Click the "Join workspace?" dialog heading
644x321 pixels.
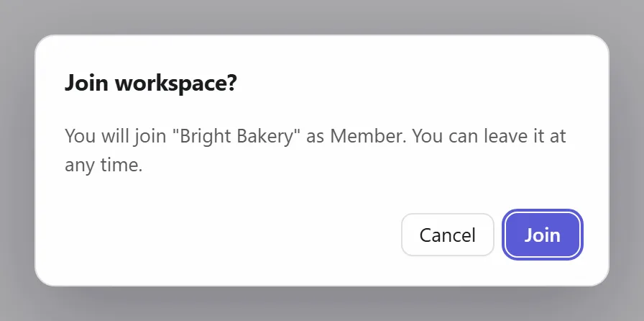[x=151, y=83]
